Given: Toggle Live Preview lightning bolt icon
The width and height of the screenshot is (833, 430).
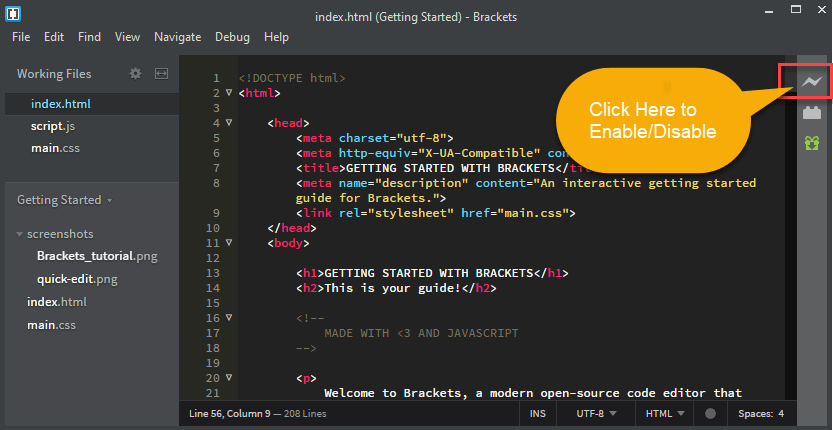Looking at the screenshot, I should tap(812, 81).
